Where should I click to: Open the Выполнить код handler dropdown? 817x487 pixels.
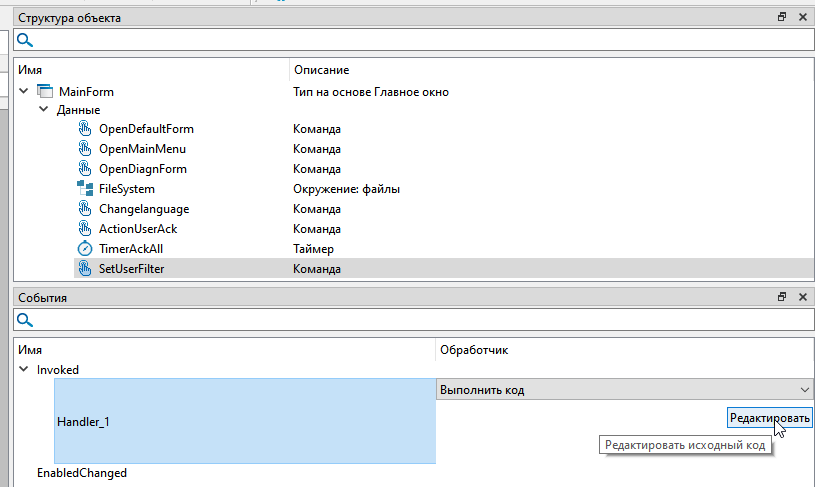804,389
